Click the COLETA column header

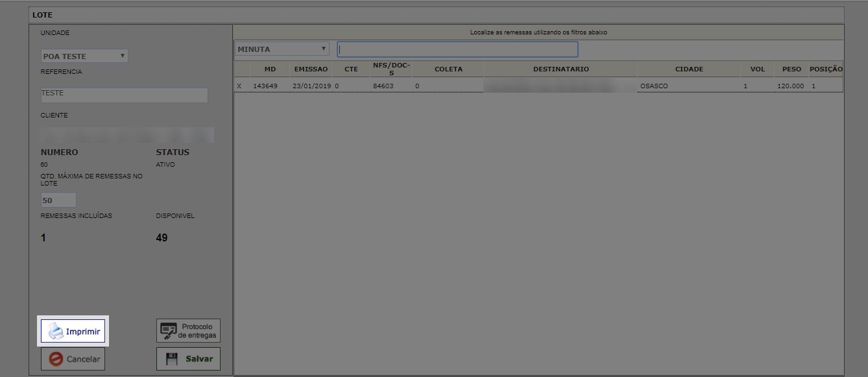coord(448,69)
